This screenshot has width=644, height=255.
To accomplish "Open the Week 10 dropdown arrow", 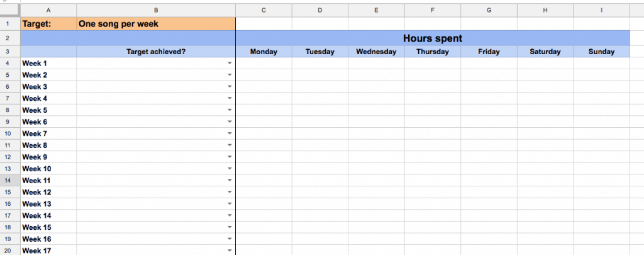I will pyautogui.click(x=230, y=169).
